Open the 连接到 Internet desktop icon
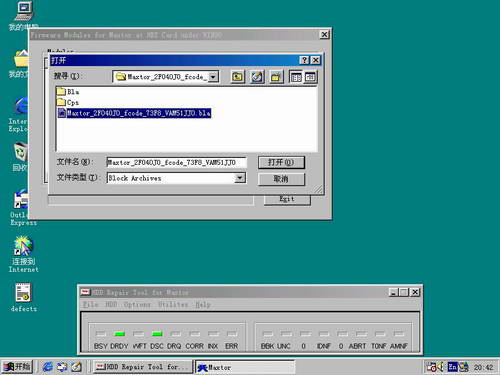 [x=23, y=254]
